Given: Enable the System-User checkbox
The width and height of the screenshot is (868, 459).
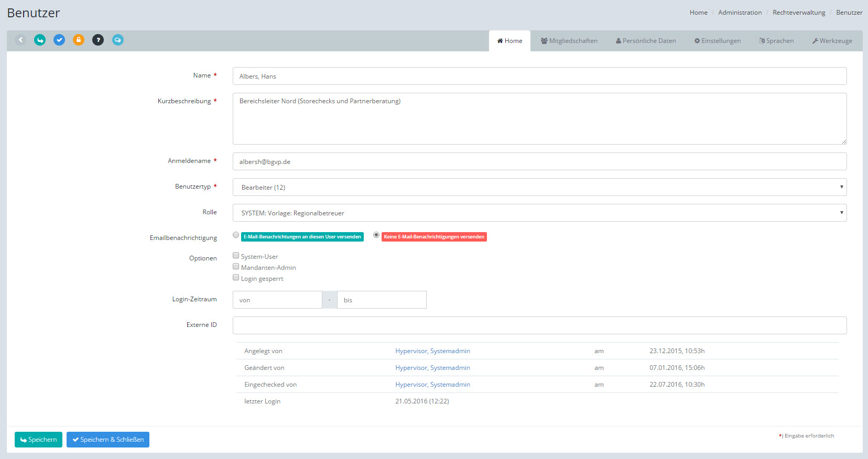Looking at the screenshot, I should click(236, 256).
